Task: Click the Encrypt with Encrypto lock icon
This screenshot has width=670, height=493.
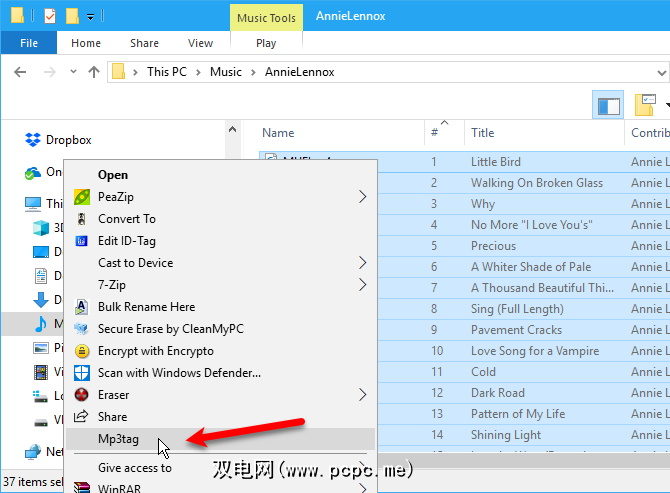Action: pyautogui.click(x=81, y=351)
